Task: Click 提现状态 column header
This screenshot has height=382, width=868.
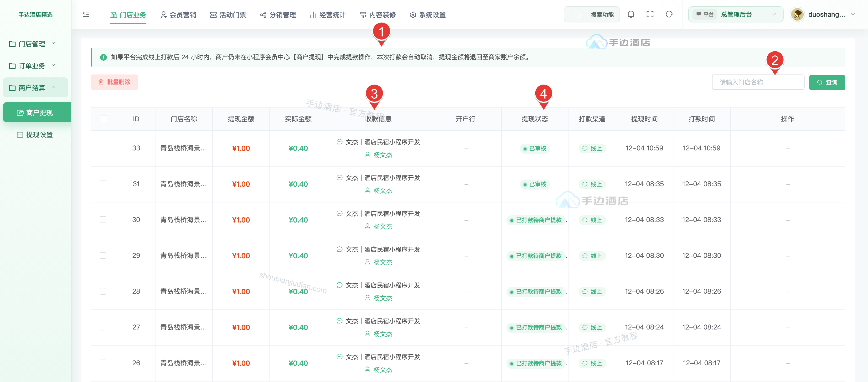Action: [535, 119]
